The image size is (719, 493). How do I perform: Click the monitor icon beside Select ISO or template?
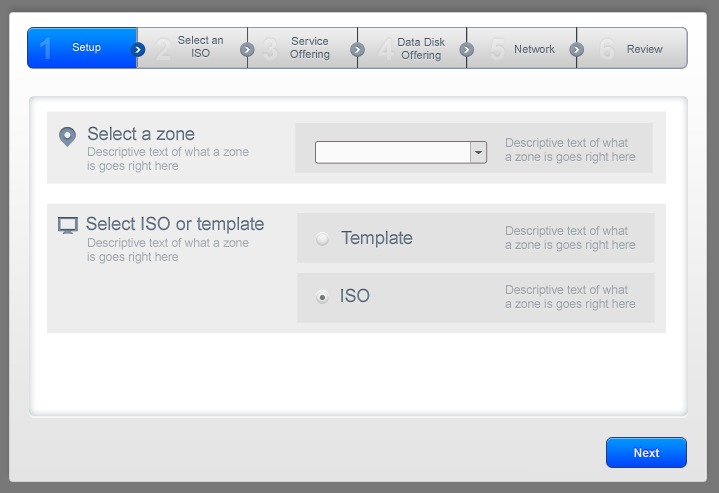pyautogui.click(x=68, y=225)
